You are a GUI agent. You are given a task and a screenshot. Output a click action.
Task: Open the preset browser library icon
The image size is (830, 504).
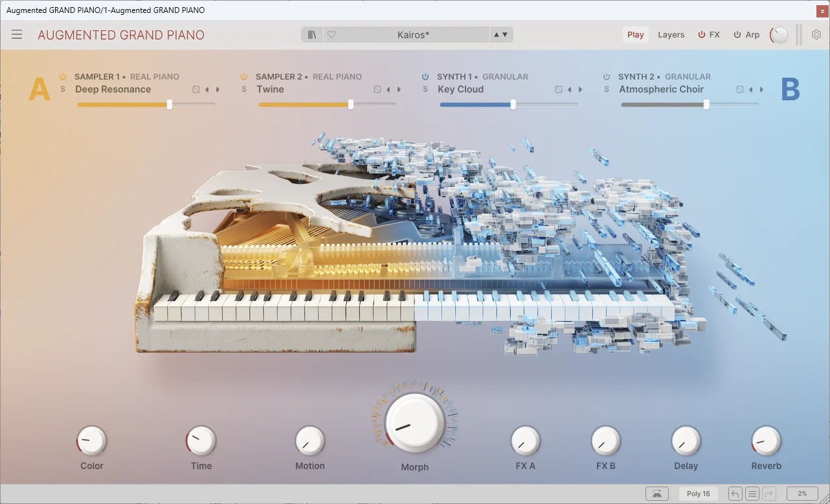(x=312, y=35)
